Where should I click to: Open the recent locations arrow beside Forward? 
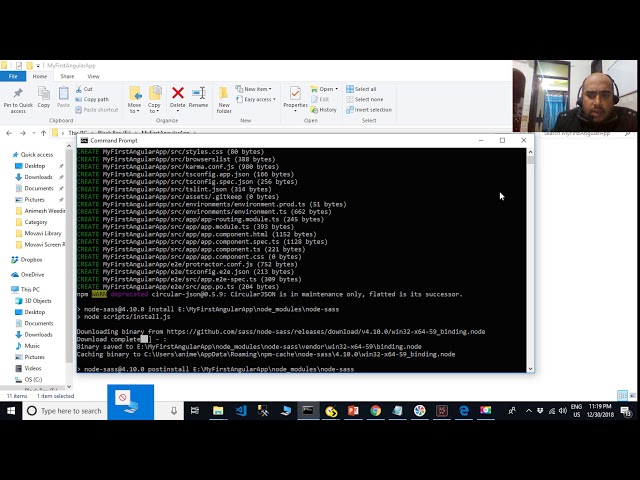(x=33, y=133)
